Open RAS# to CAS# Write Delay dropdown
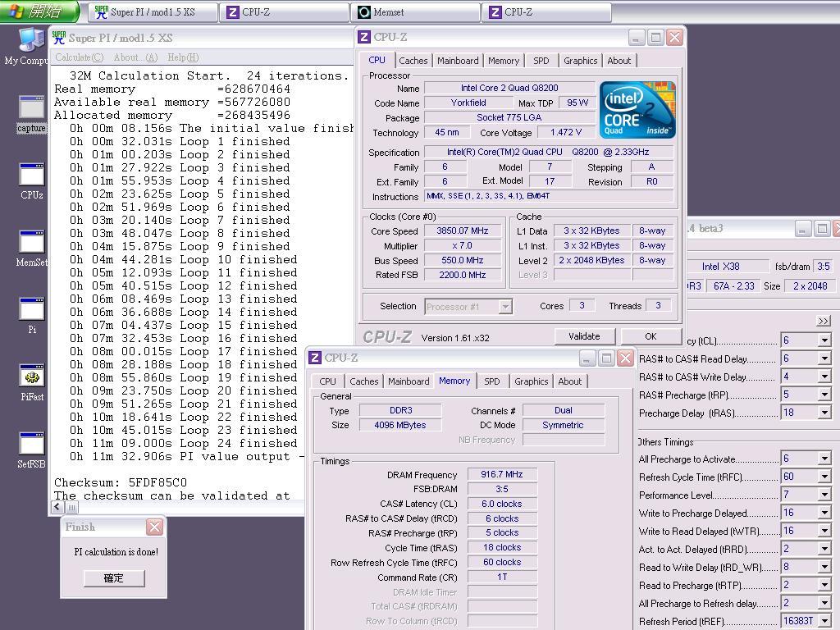 coord(824,377)
